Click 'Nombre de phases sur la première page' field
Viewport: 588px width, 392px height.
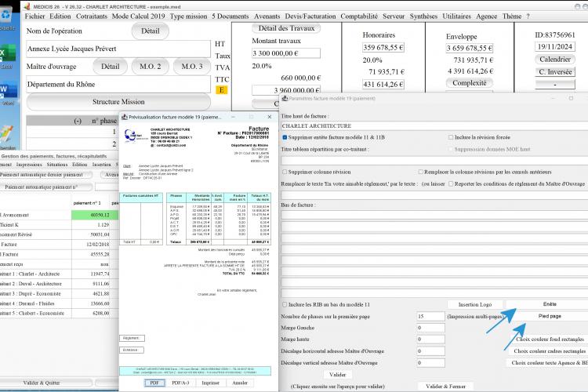tap(430, 317)
